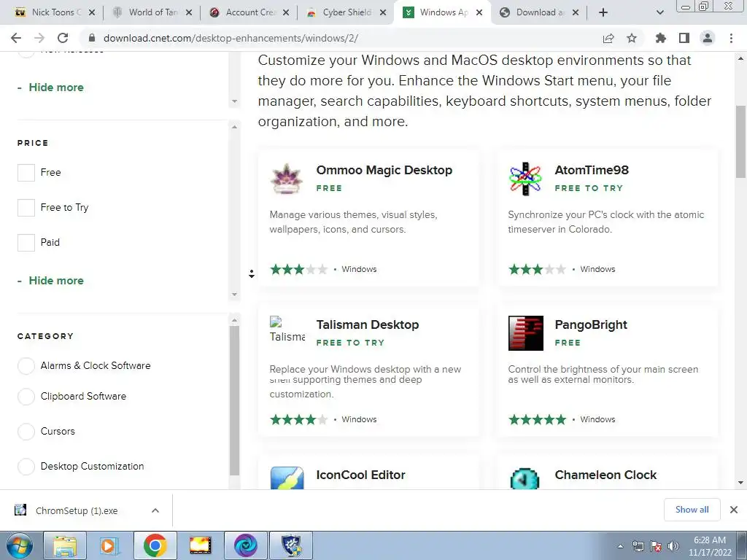Click the IconCool Editor app icon
Screen dimensions: 747x560
pos(287,478)
